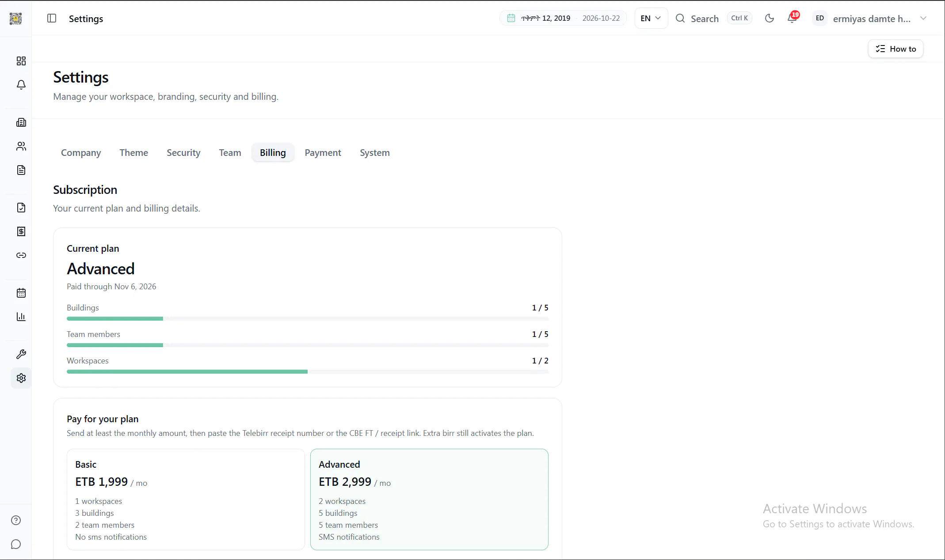Open the help question mark icon
Viewport: 945px width, 560px height.
point(16,520)
